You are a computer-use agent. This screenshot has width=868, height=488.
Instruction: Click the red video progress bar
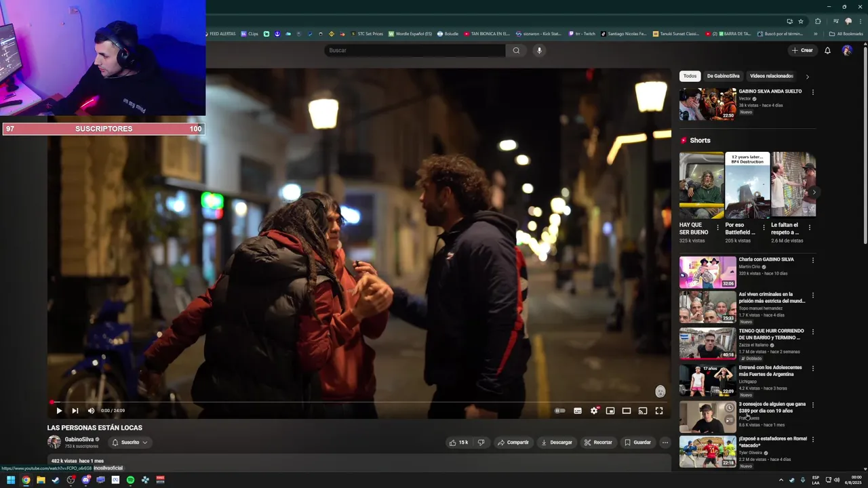(359, 402)
